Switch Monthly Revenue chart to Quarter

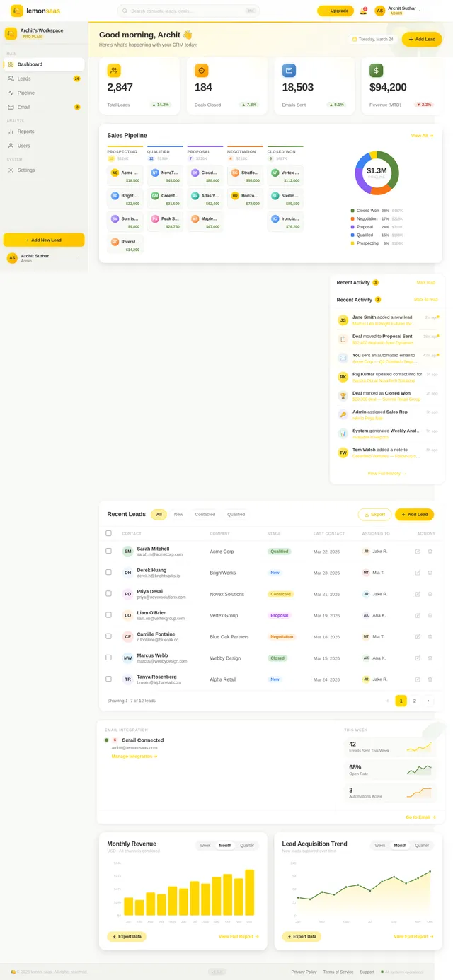pyautogui.click(x=247, y=846)
